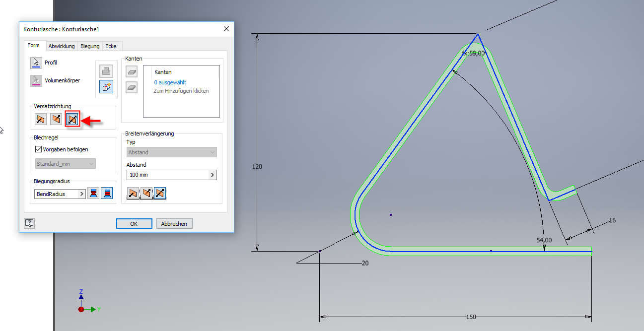644x331 pixels.
Task: Choose the first Versatzrichtung offset direction icon
Action: tap(41, 119)
